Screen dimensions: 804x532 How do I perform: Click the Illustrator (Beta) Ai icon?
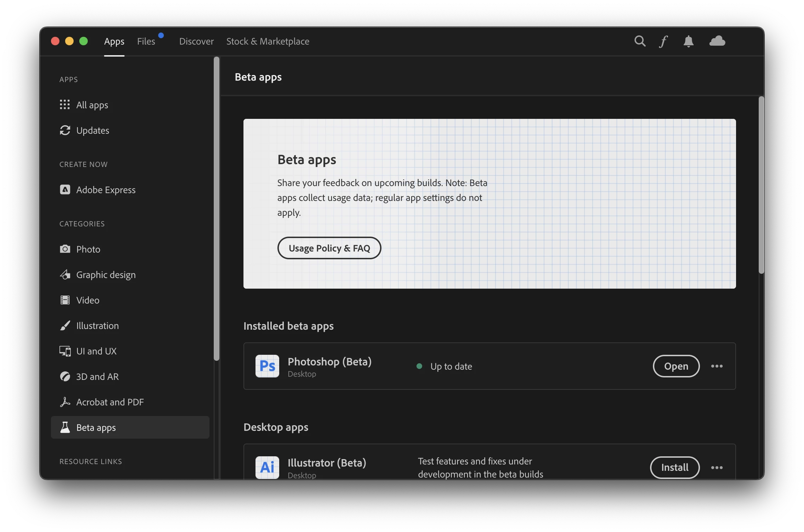[267, 467]
